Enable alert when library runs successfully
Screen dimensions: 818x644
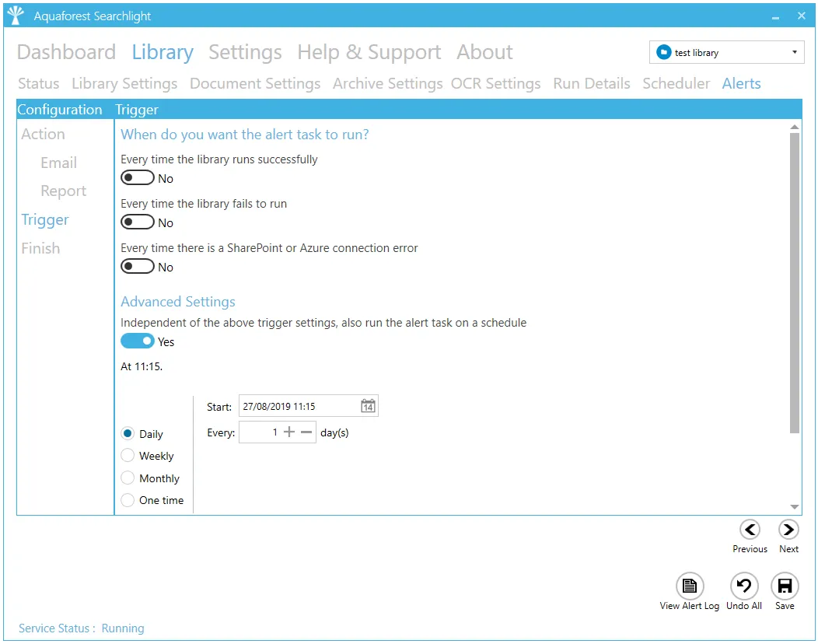coord(138,178)
